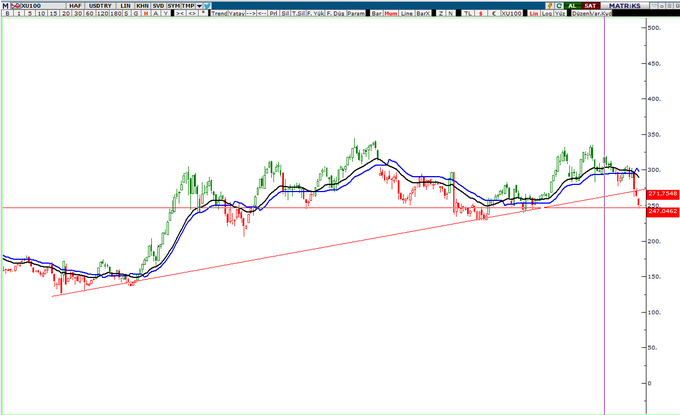Click the Matriks M logo icon
Viewport: 680px width, 415px height.
[x=5, y=6]
